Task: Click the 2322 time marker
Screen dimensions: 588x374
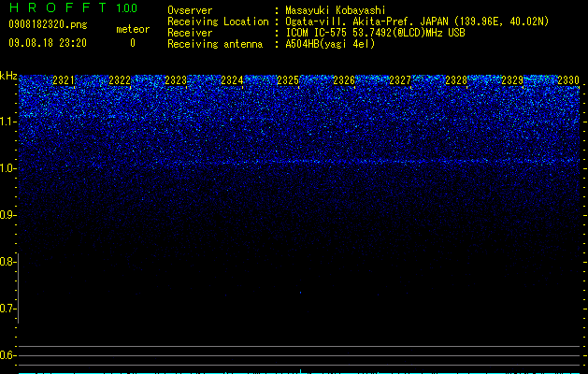Action: (120, 80)
